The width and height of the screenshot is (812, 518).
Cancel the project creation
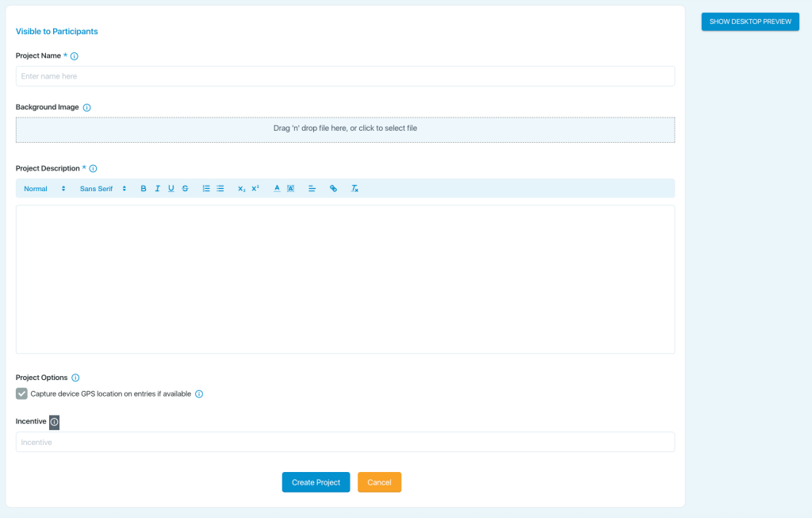tap(380, 482)
